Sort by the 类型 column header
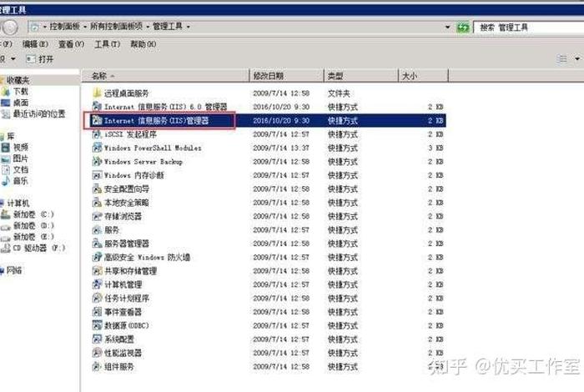 (x=361, y=76)
